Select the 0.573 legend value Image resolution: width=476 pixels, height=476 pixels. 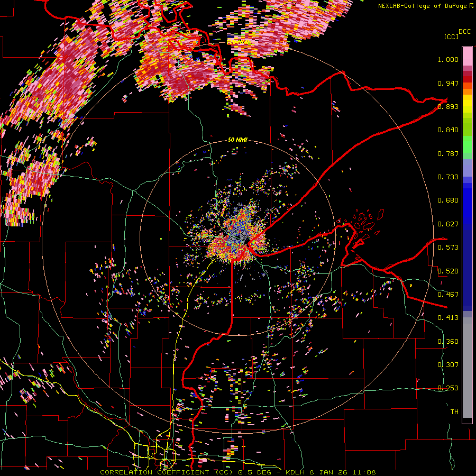[448, 248]
